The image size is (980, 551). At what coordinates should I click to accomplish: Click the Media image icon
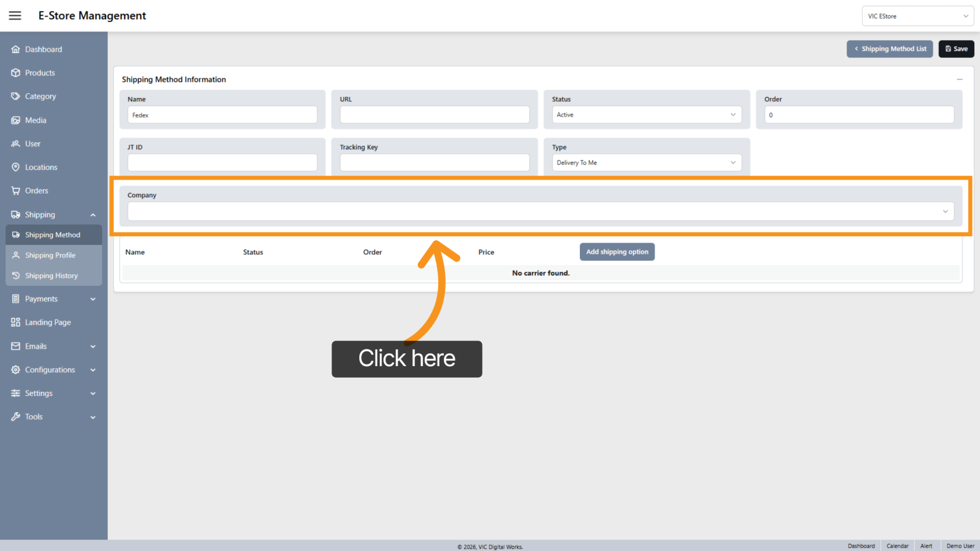16,120
